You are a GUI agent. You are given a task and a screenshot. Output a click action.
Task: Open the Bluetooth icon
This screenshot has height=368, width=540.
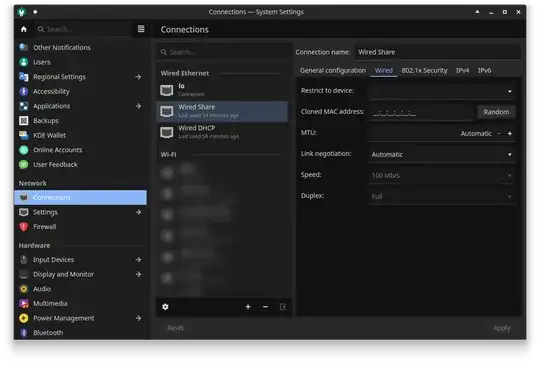[x=24, y=333]
